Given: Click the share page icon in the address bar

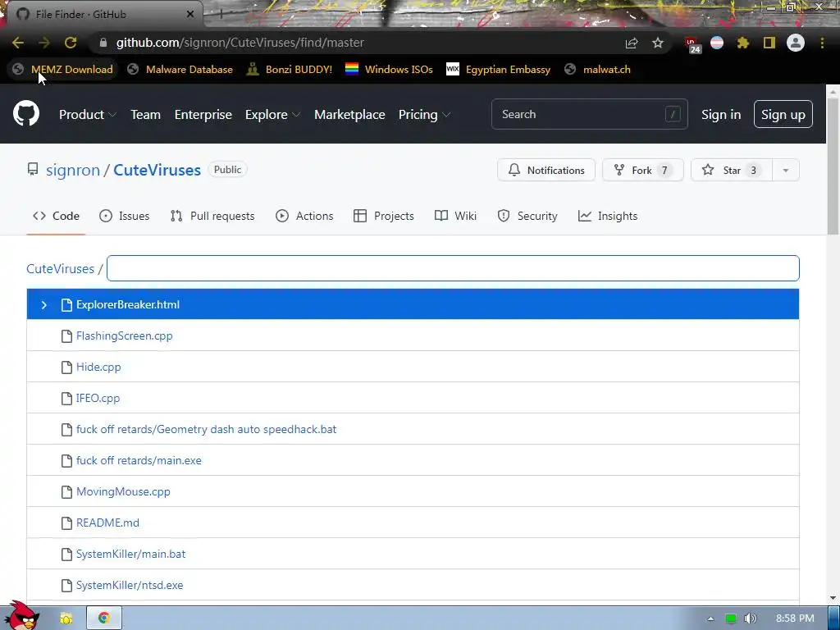Looking at the screenshot, I should pos(632,43).
